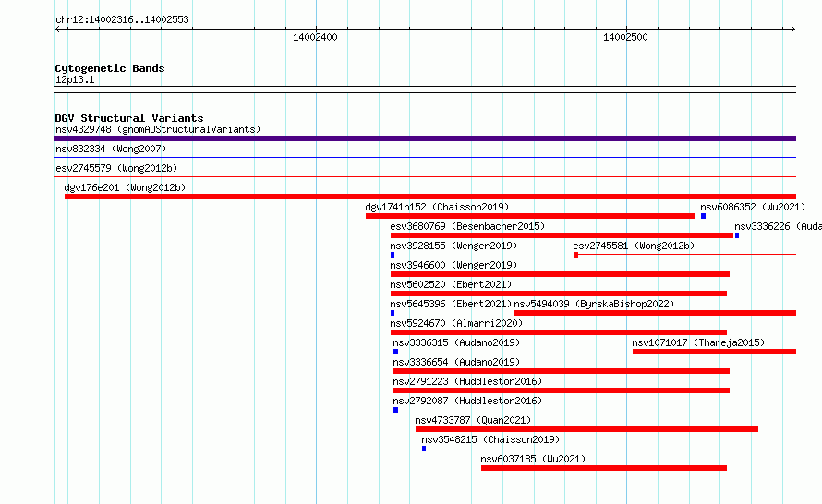Click the blue marker under nsv3928155

[393, 255]
